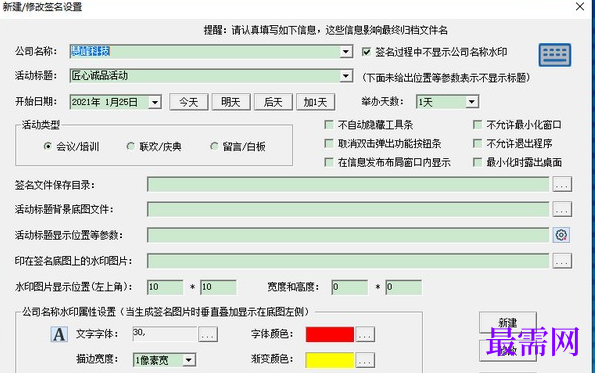Check 在信息发布布局窗口内显示
Image resolution: width=598 pixels, height=373 pixels.
tap(328, 162)
